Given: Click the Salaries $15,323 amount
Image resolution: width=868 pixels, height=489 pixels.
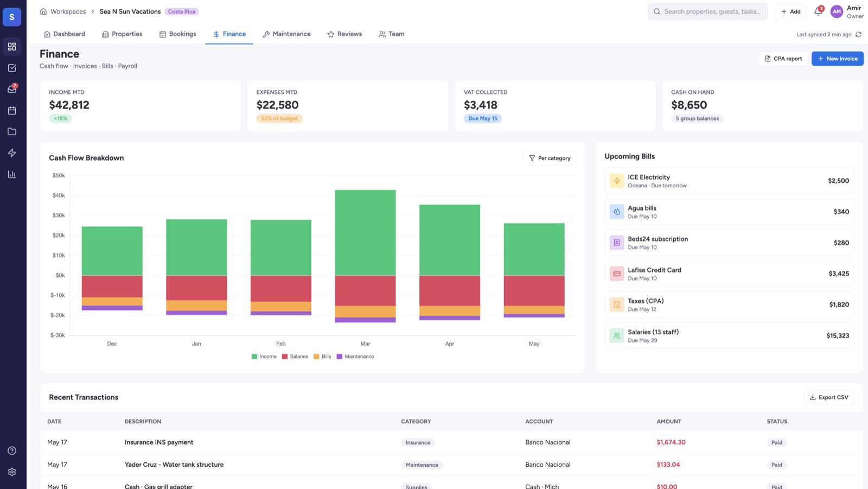Looking at the screenshot, I should pyautogui.click(x=838, y=335).
